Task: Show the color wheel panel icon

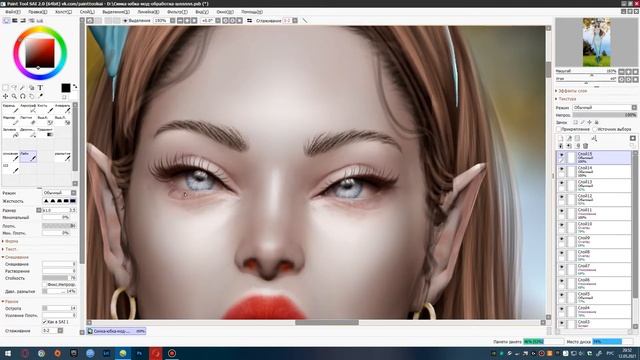Action: point(6,20)
